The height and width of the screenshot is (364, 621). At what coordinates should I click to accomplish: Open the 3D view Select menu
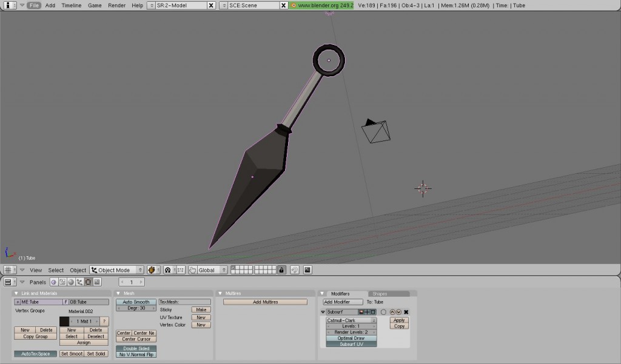coord(56,270)
